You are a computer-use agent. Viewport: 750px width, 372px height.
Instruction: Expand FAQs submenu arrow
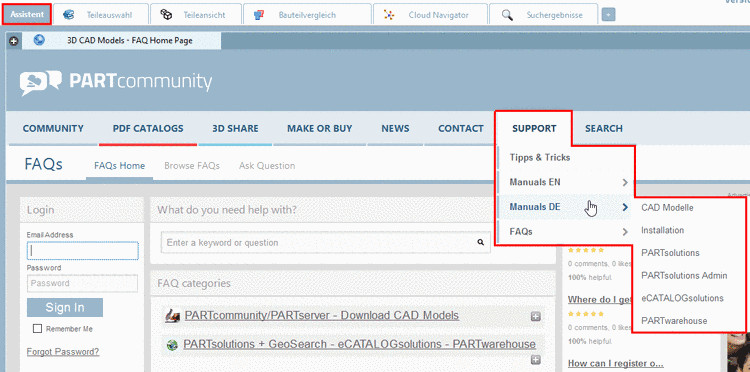(625, 232)
